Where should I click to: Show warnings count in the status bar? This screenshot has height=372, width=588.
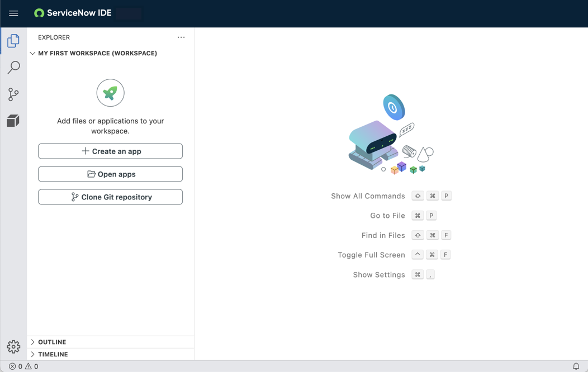pos(31,366)
